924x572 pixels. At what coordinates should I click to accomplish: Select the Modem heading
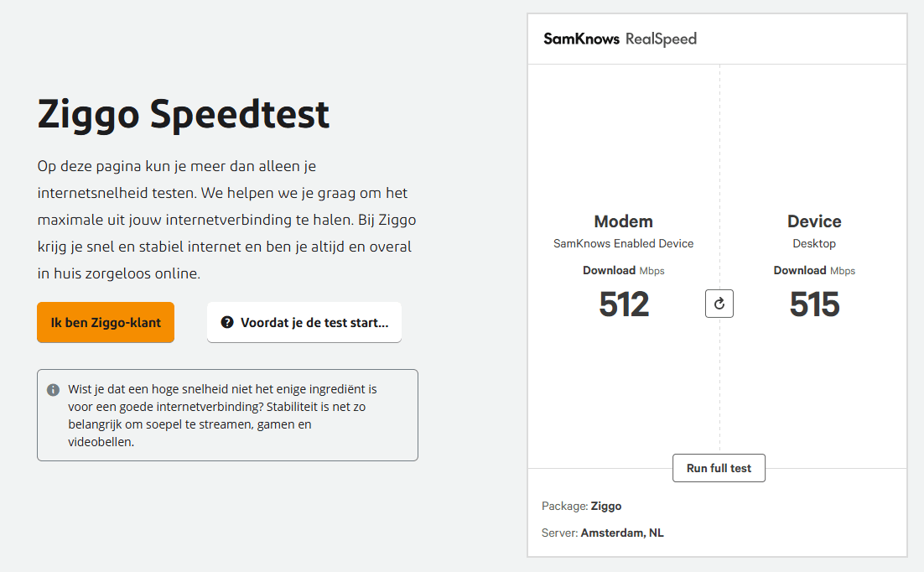[623, 221]
